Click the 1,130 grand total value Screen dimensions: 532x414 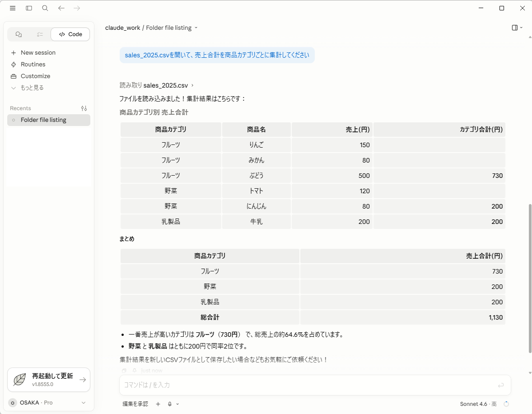click(403, 317)
